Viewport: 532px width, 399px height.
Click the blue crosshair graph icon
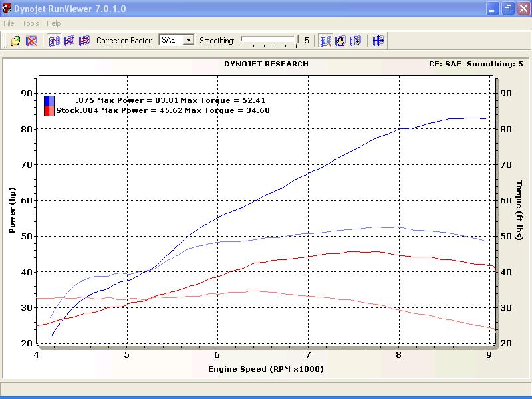pyautogui.click(x=378, y=41)
